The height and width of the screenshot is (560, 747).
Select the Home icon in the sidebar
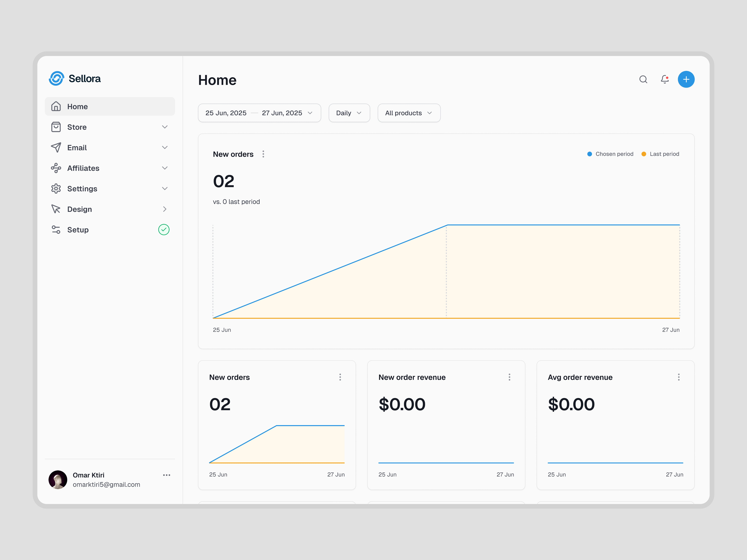coord(56,106)
